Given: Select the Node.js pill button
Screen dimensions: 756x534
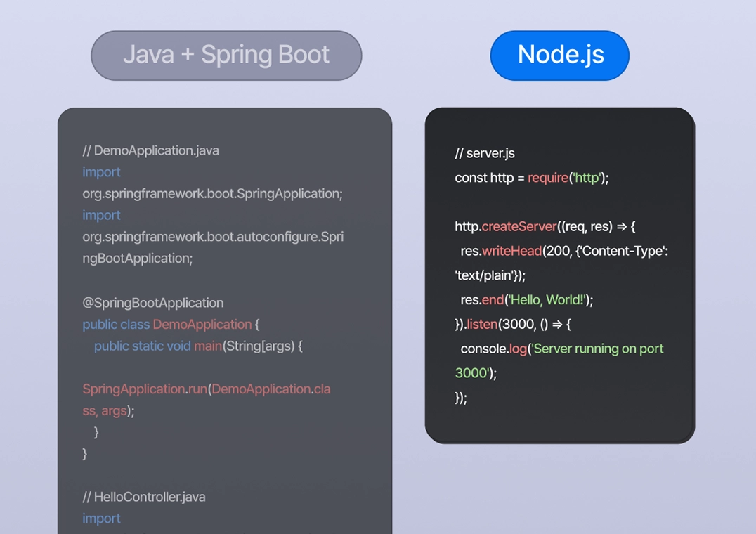Looking at the screenshot, I should click(559, 55).
